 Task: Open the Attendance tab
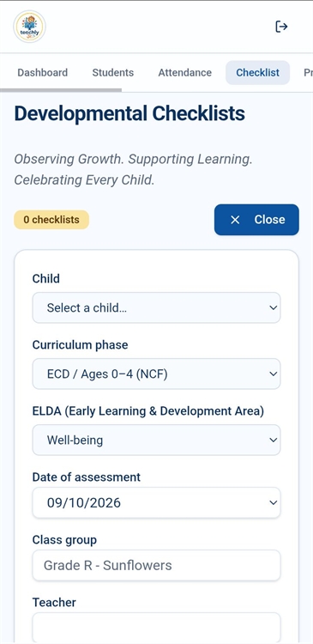click(185, 73)
